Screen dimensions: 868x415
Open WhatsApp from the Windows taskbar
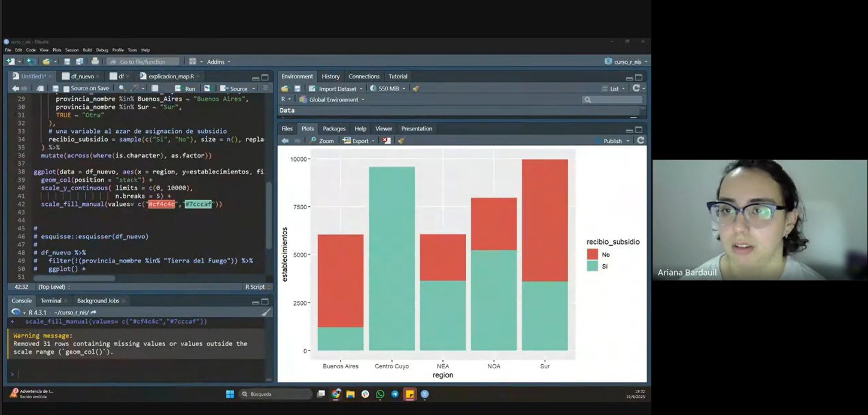(x=380, y=394)
